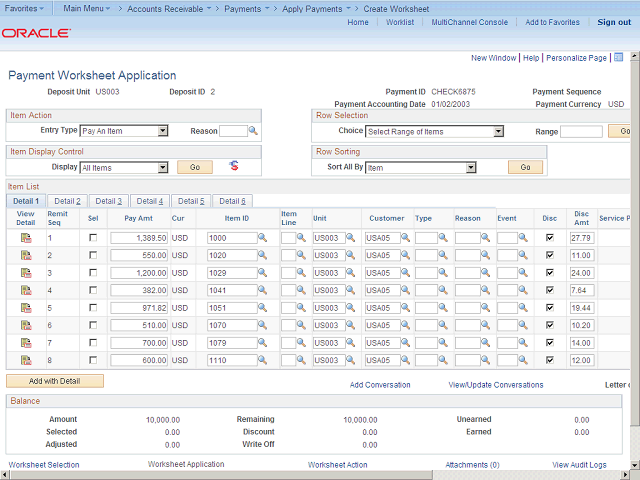Viewport: 640px width, 480px height.
Task: Select the Sel checkbox for row 4
Action: pos(93,290)
